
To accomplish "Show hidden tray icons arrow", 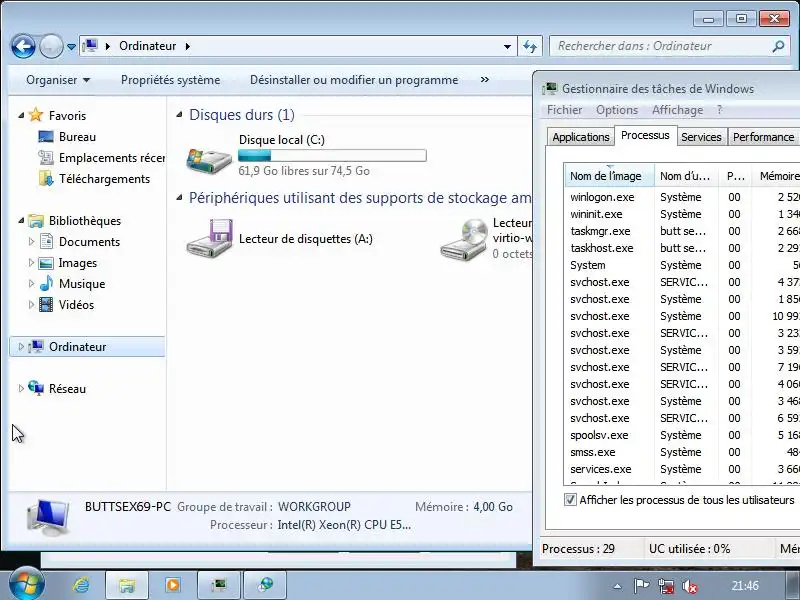I will pos(617,586).
